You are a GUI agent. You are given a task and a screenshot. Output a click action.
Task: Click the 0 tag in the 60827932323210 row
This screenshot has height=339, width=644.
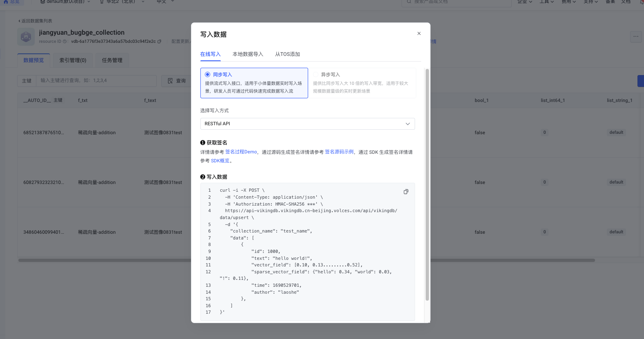[x=544, y=182]
